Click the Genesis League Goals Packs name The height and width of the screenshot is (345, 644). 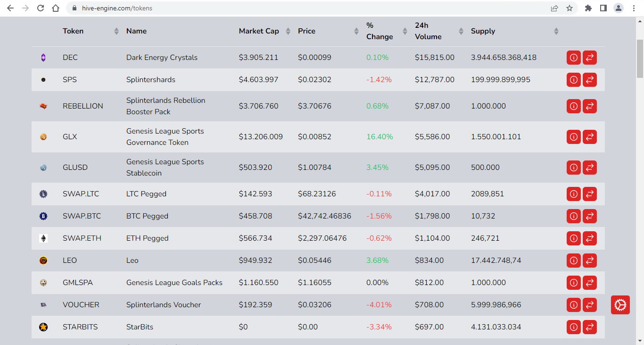174,283
